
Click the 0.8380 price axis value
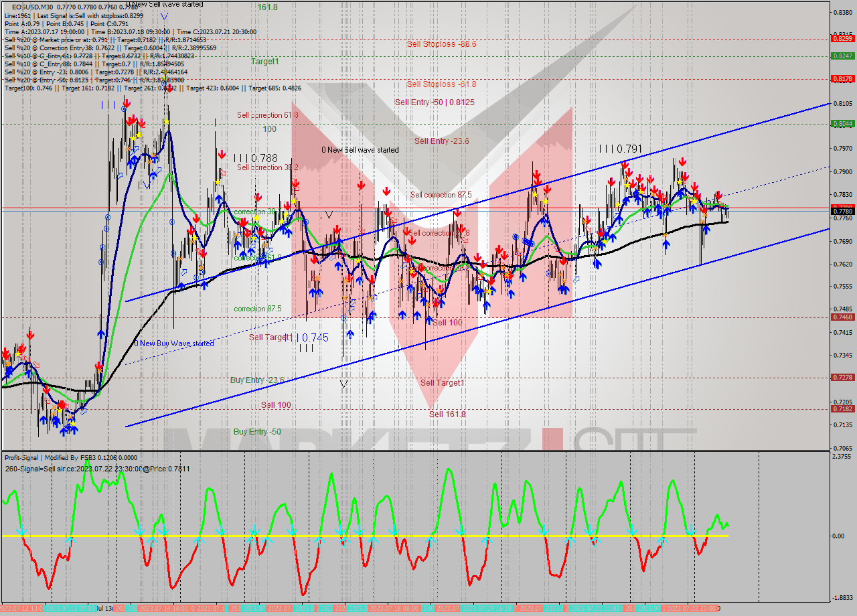pyautogui.click(x=842, y=12)
